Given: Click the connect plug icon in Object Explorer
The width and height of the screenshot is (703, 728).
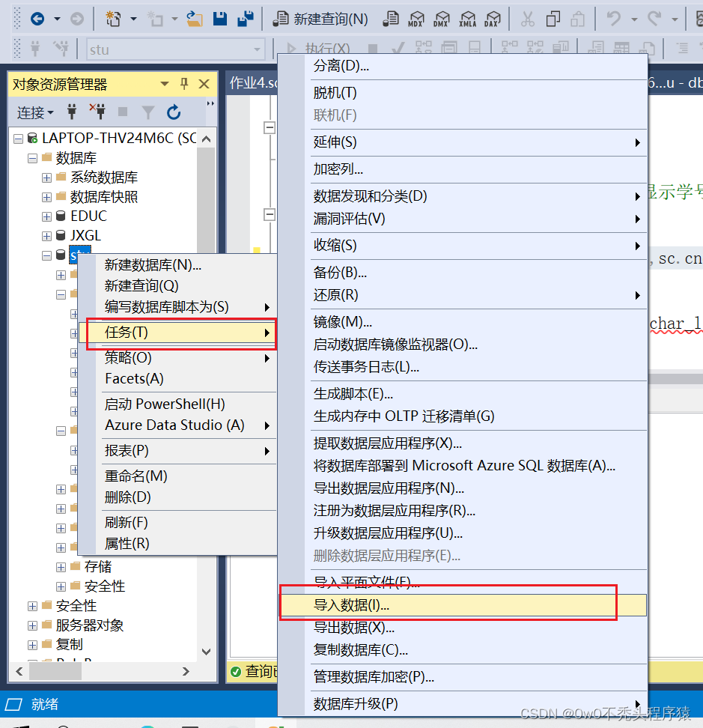Looking at the screenshot, I should (x=72, y=112).
